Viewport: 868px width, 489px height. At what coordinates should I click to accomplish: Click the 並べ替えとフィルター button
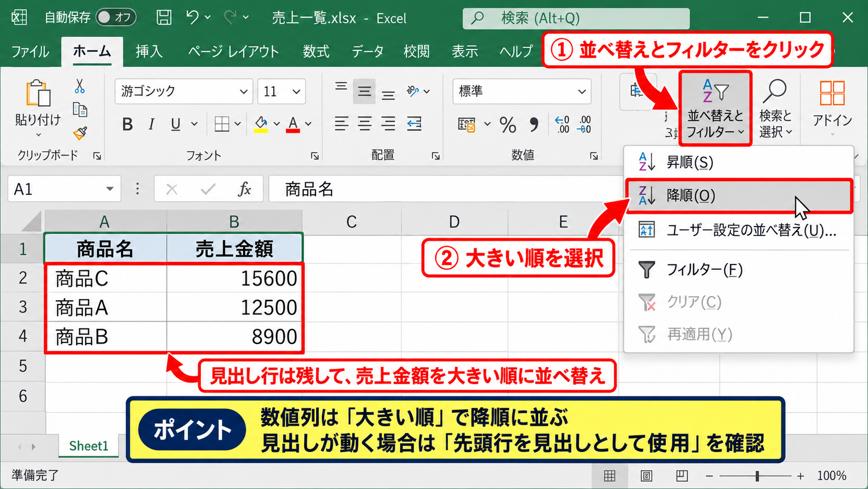tap(715, 109)
